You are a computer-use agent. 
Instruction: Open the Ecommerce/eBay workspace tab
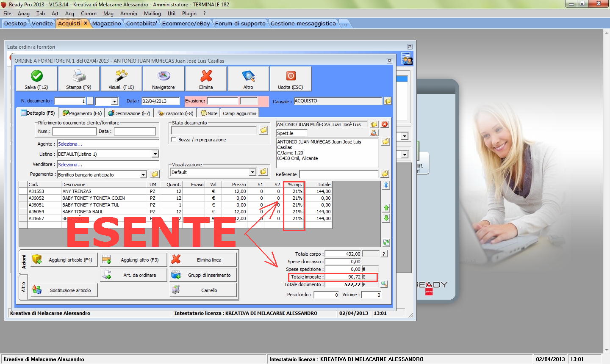pos(186,23)
